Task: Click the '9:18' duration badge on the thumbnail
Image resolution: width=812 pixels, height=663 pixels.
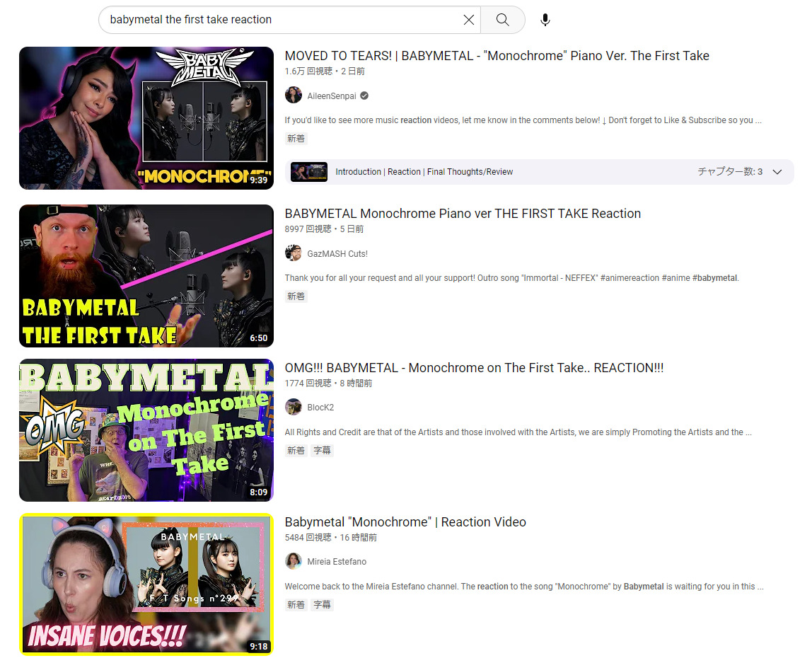Action: coord(258,647)
